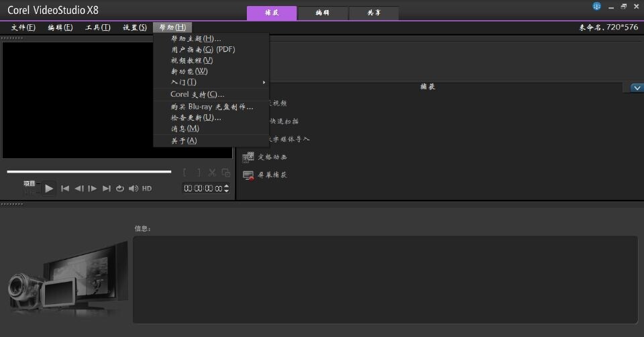Open the 文件(F) menu
Screen dimensions: 644x337
pos(23,28)
